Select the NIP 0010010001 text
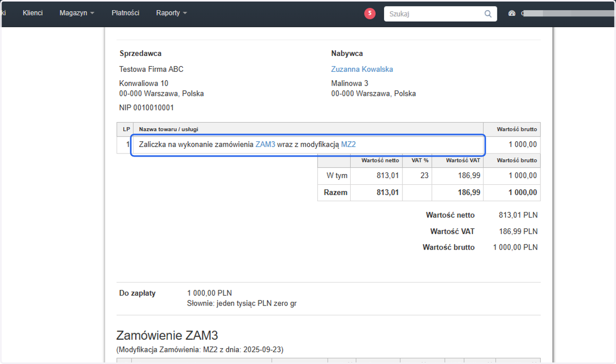 pyautogui.click(x=146, y=108)
